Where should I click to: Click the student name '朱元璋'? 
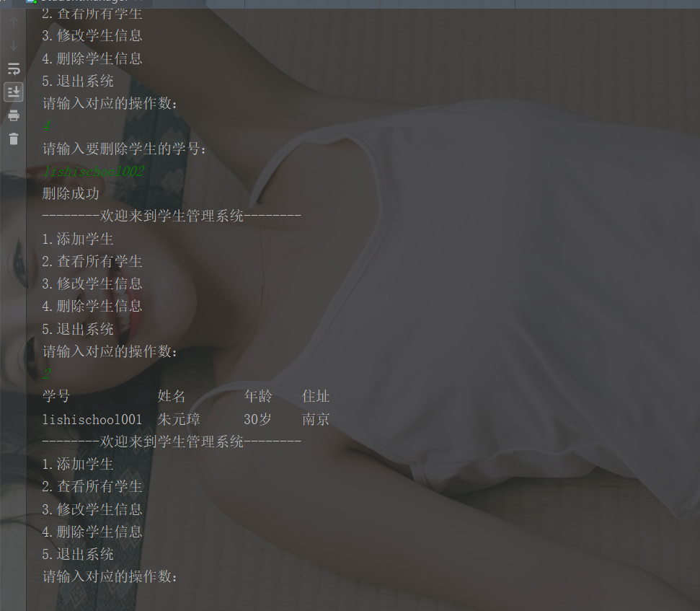[x=179, y=419]
